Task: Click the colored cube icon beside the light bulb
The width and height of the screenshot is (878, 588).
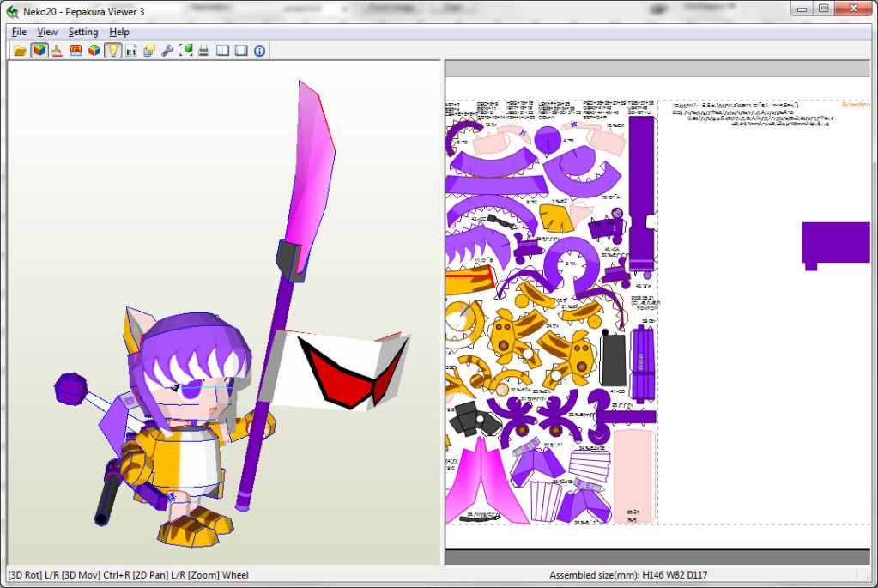Action: coord(94,51)
